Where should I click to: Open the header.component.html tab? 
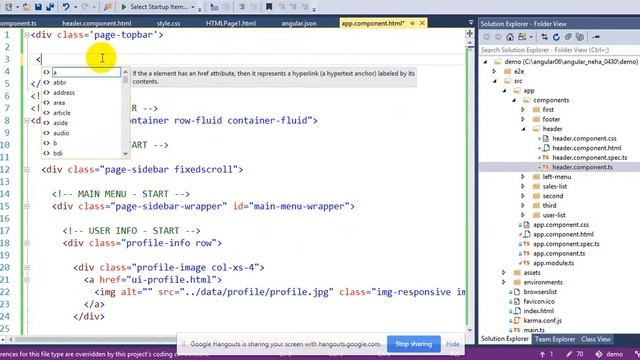pos(97,23)
